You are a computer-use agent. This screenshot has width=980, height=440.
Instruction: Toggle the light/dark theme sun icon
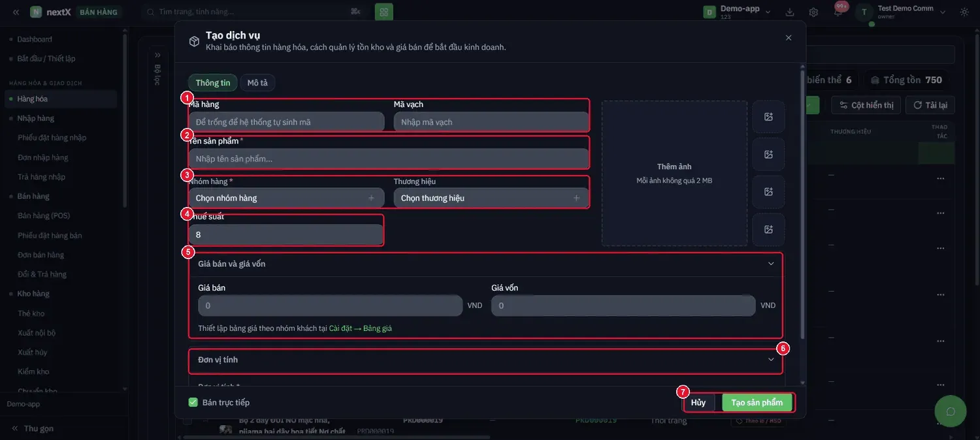tap(964, 12)
